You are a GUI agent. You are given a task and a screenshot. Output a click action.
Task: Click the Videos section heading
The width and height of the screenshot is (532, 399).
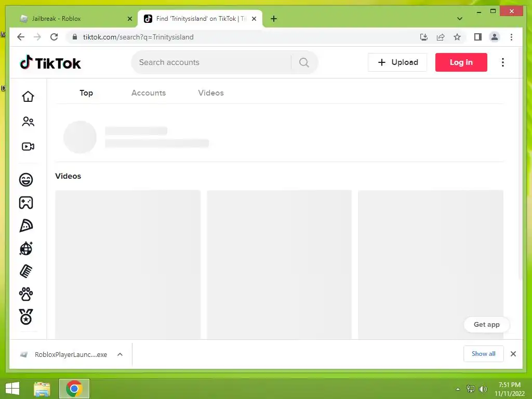(x=68, y=176)
